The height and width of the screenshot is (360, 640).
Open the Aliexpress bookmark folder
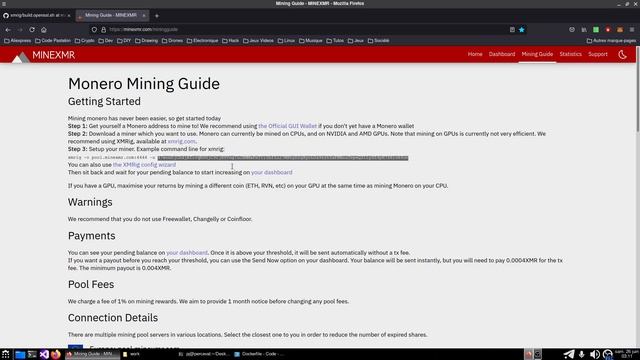tap(18, 41)
